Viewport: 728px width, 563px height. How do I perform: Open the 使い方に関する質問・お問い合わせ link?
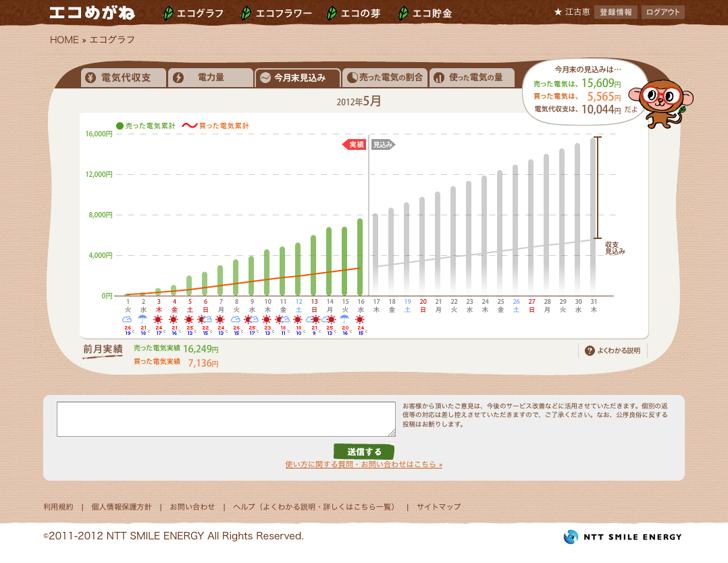[x=363, y=464]
